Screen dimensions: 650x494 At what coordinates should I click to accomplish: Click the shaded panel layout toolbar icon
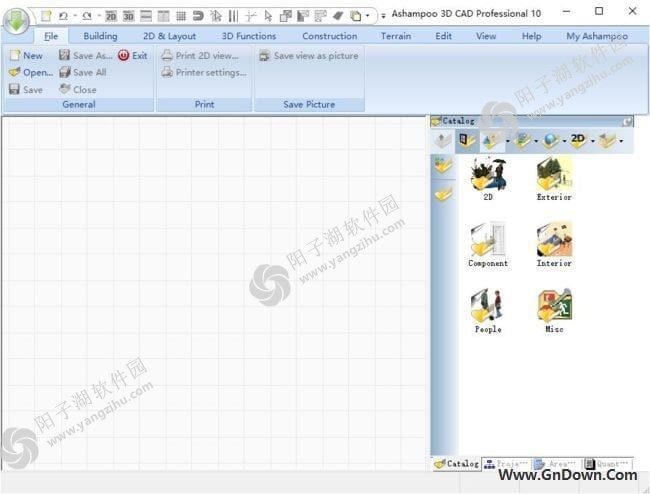pos(303,16)
